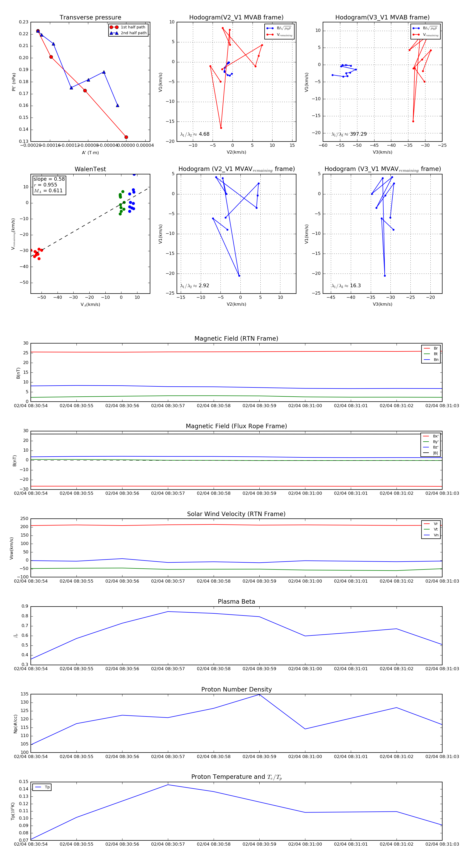The width and height of the screenshot is (473, 868).
Task: Select the 'Solar Wind Velocity (RTN Frame)' title
Action: pos(236,514)
